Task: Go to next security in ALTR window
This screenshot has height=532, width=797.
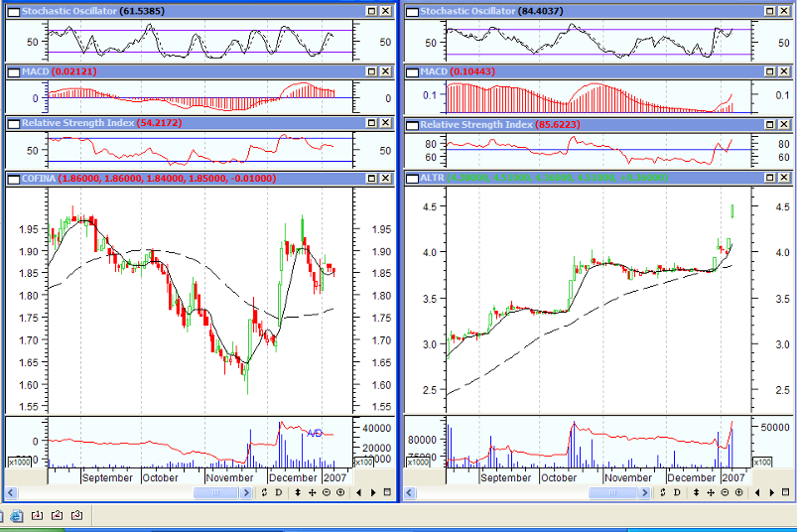Action: pos(771,492)
